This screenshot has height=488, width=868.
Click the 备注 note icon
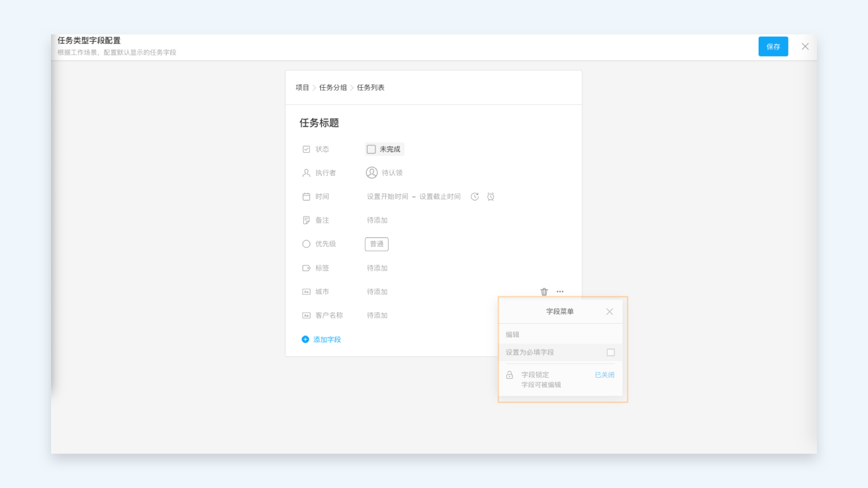pyautogui.click(x=306, y=220)
